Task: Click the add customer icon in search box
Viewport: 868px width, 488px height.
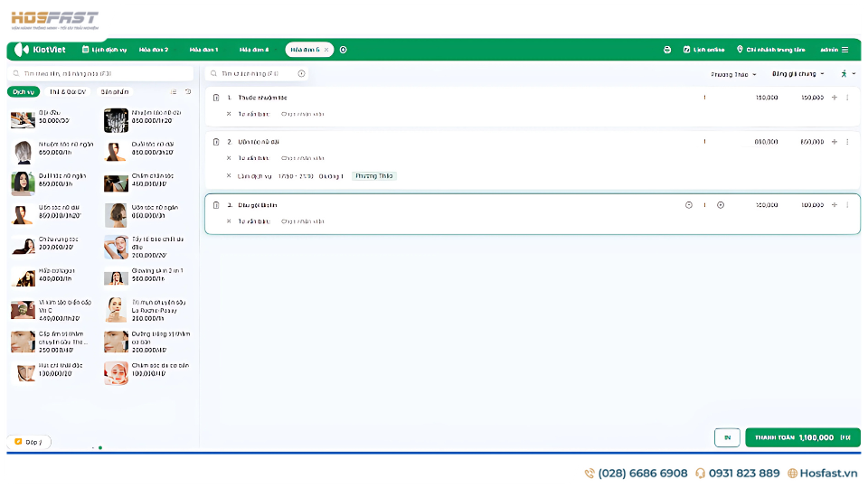Action: [301, 74]
